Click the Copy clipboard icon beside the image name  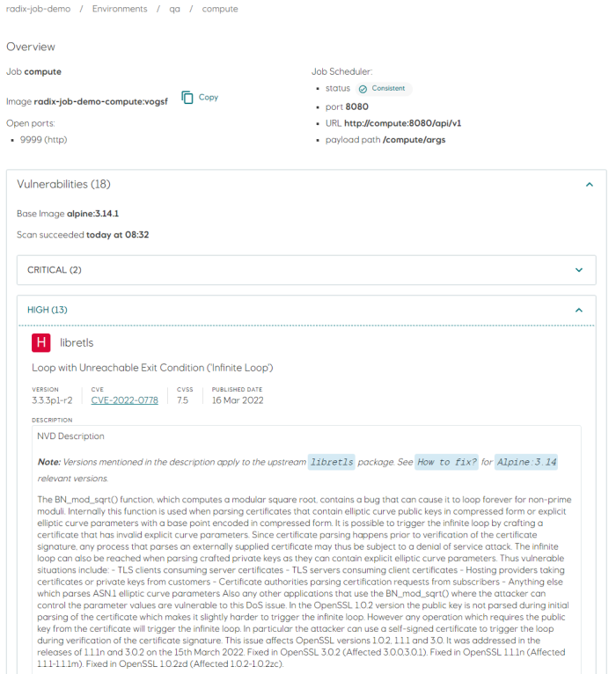click(187, 98)
